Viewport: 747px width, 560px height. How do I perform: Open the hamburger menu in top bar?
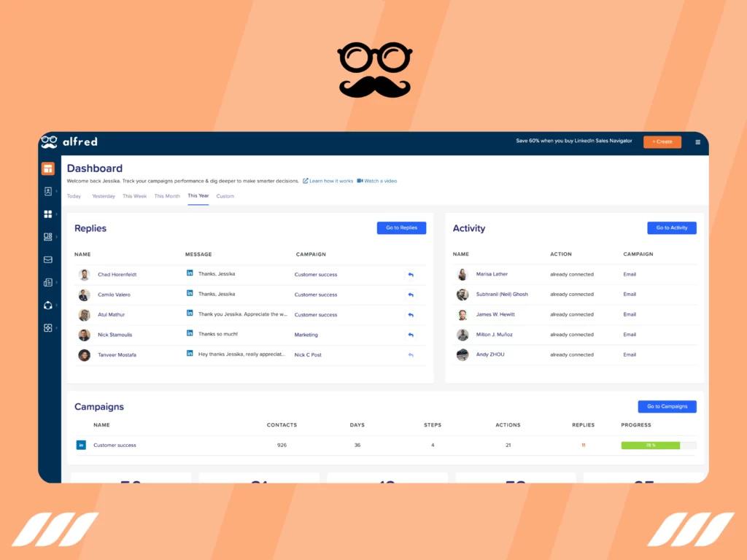tap(697, 142)
